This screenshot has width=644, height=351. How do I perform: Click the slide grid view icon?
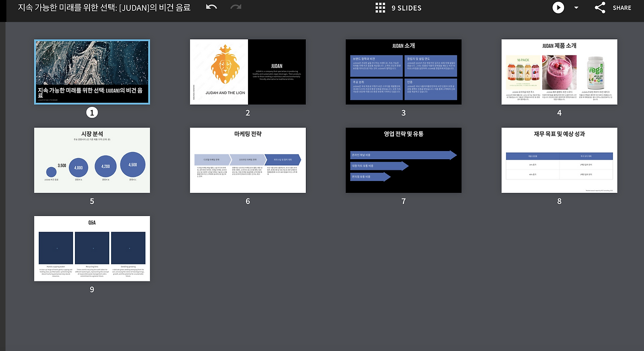(x=380, y=8)
